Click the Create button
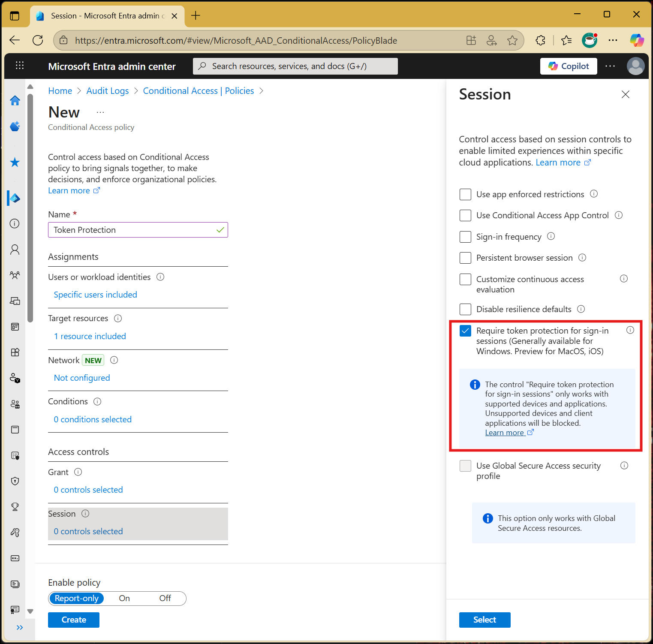Screen dimensions: 653x644 click(x=73, y=620)
